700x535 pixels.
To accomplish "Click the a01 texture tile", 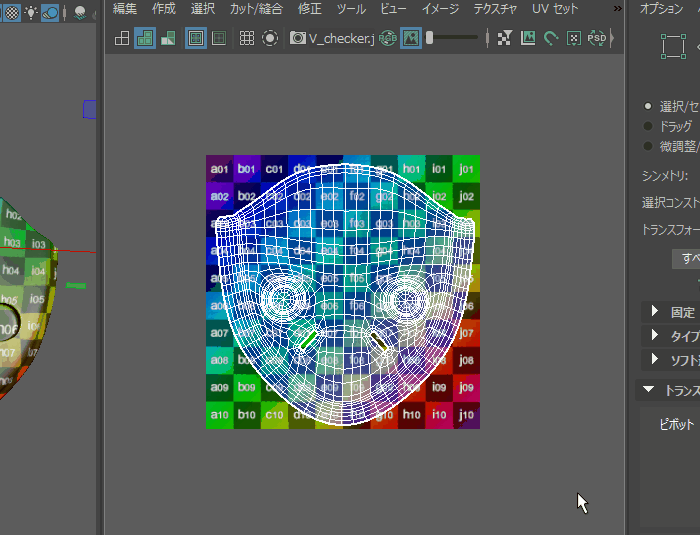I will coord(219,169).
